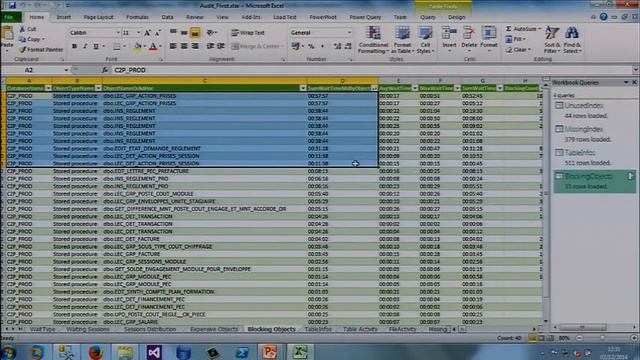Open the Calibri font name dropdown
640x360 pixels.
pyautogui.click(x=118, y=33)
